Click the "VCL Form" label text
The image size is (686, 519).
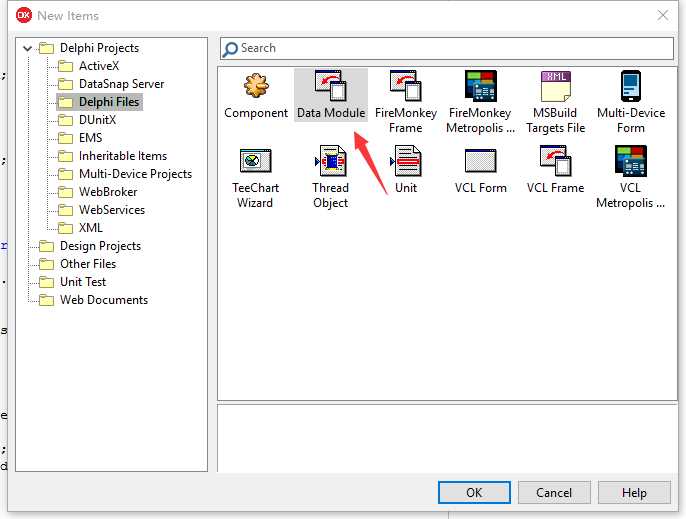pos(480,188)
